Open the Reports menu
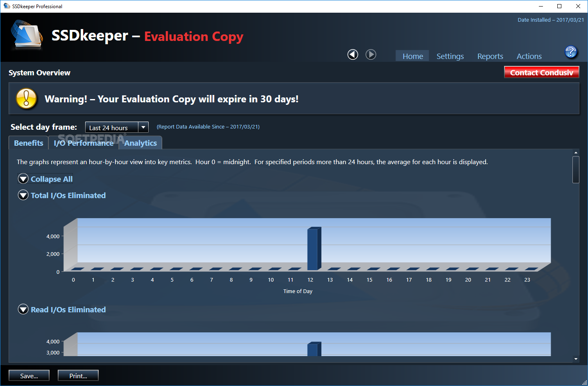The width and height of the screenshot is (588, 386). [x=490, y=56]
